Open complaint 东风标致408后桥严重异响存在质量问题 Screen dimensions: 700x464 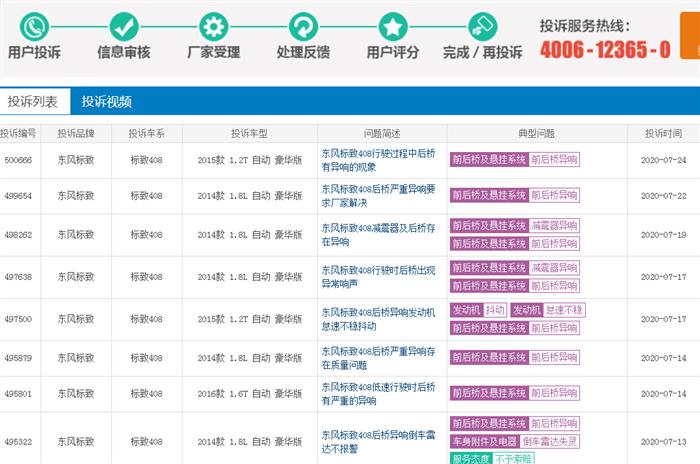[x=378, y=358]
